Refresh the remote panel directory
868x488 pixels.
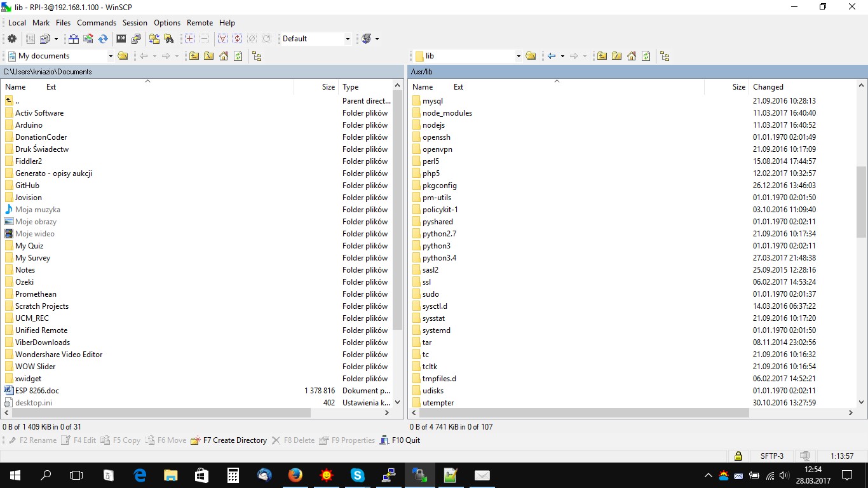(646, 56)
